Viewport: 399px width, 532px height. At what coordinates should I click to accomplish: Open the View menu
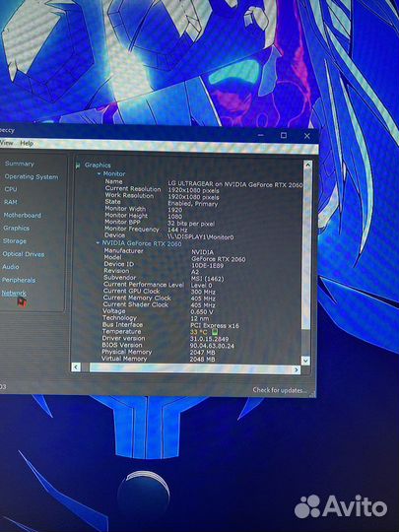pos(6,143)
